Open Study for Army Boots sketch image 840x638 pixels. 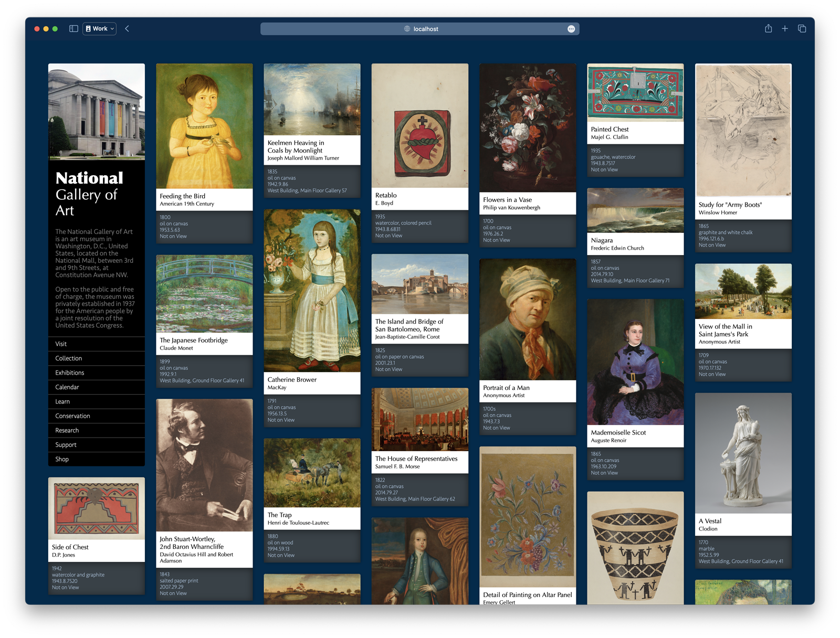click(x=743, y=130)
